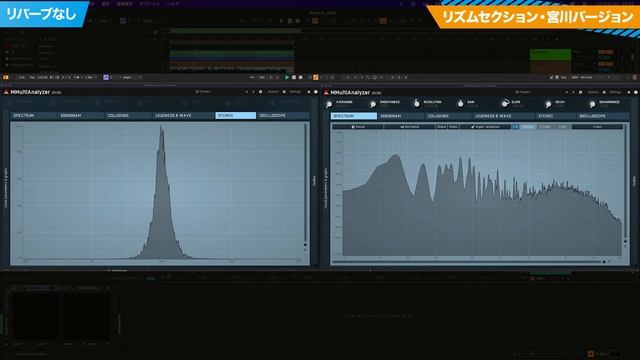This screenshot has width=640, height=360.
Task: Click the Averaging knob in right analyzer
Action: point(329,104)
